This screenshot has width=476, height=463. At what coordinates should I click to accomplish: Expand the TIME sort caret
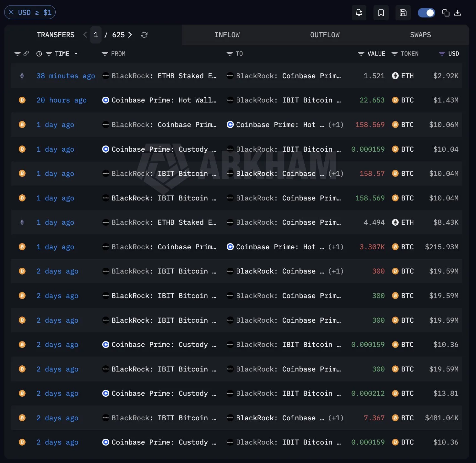click(x=76, y=54)
